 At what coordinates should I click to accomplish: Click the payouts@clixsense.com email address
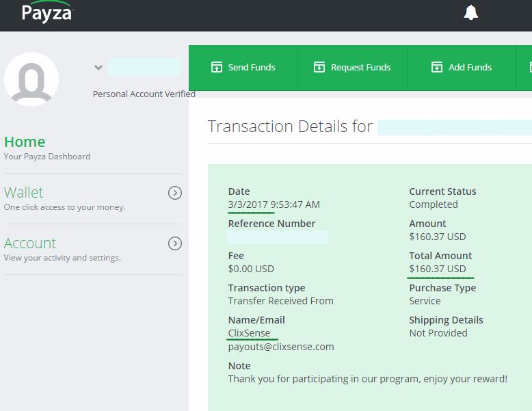281,347
